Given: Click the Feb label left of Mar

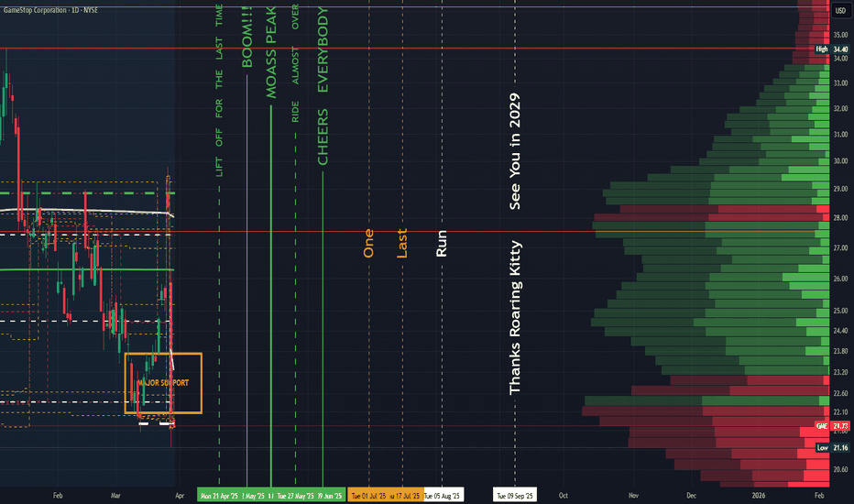Looking at the screenshot, I should (x=58, y=495).
